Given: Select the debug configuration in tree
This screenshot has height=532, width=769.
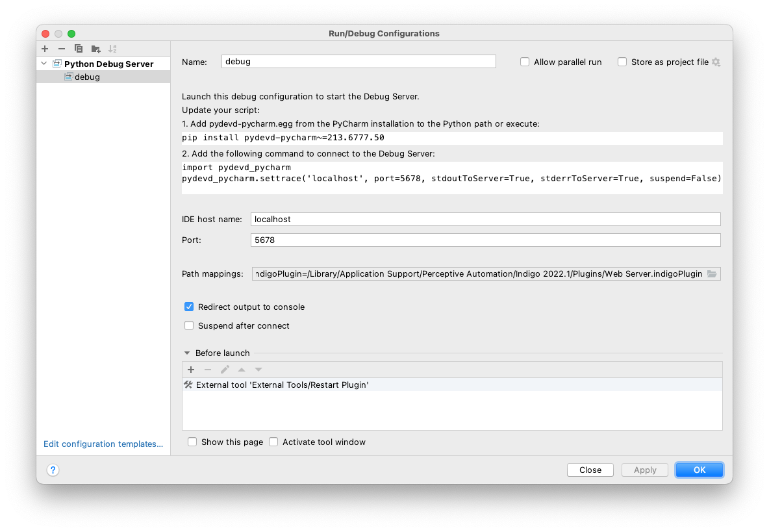Looking at the screenshot, I should point(103,77).
